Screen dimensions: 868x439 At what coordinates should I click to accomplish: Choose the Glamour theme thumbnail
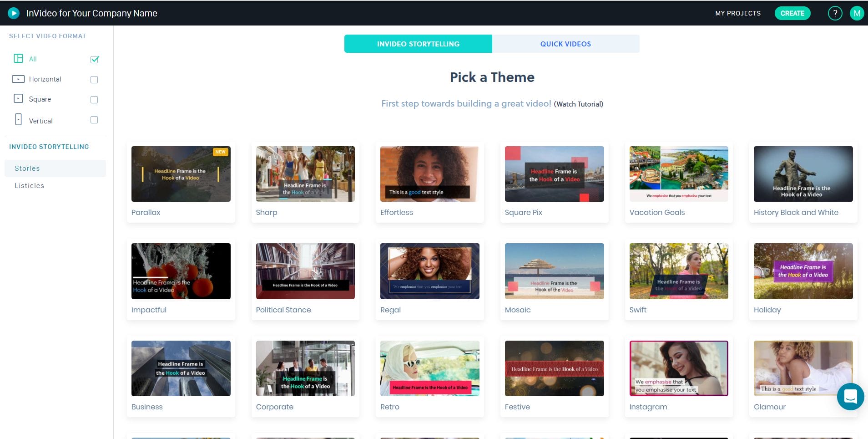pos(803,368)
